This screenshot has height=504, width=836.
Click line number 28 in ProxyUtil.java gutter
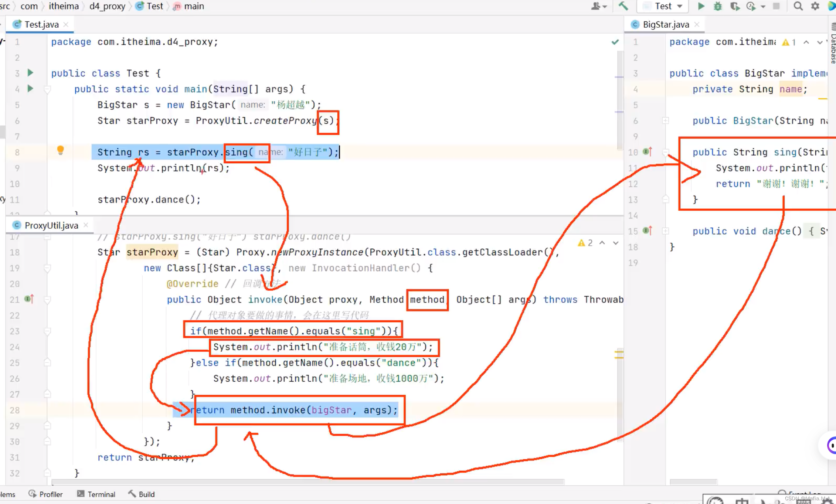(14, 410)
